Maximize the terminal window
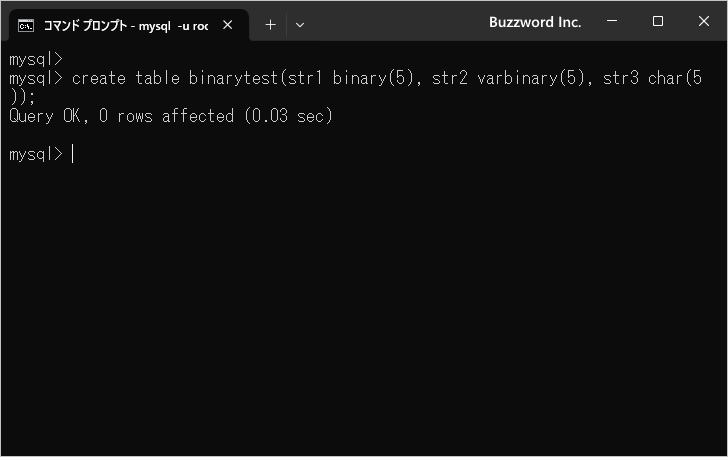 tap(657, 22)
